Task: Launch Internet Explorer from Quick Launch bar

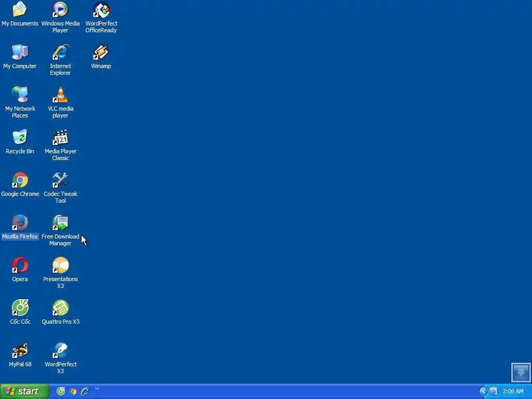Action: [85, 392]
